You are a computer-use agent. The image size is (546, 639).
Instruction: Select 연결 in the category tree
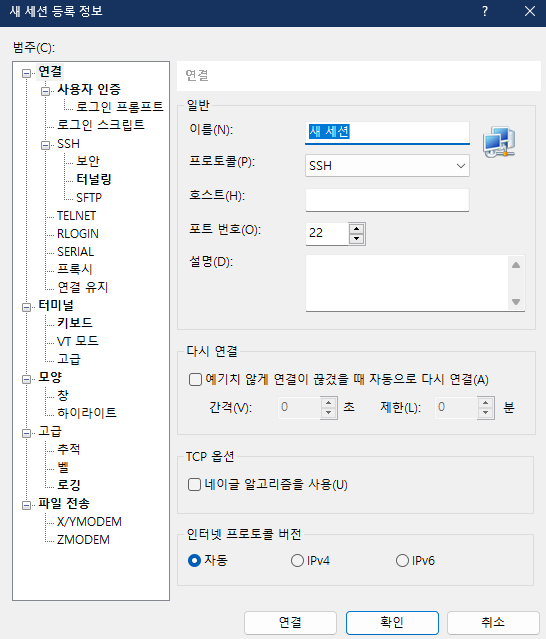click(50, 72)
